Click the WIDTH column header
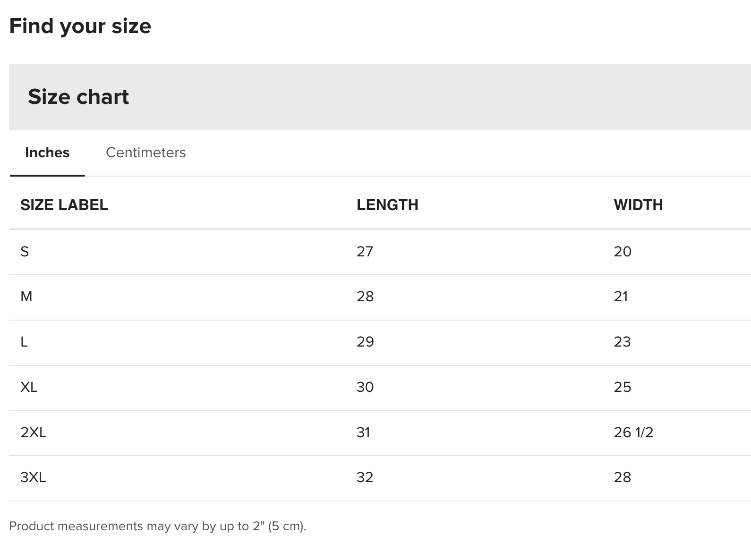Image resolution: width=751 pixels, height=560 pixels. [x=638, y=205]
